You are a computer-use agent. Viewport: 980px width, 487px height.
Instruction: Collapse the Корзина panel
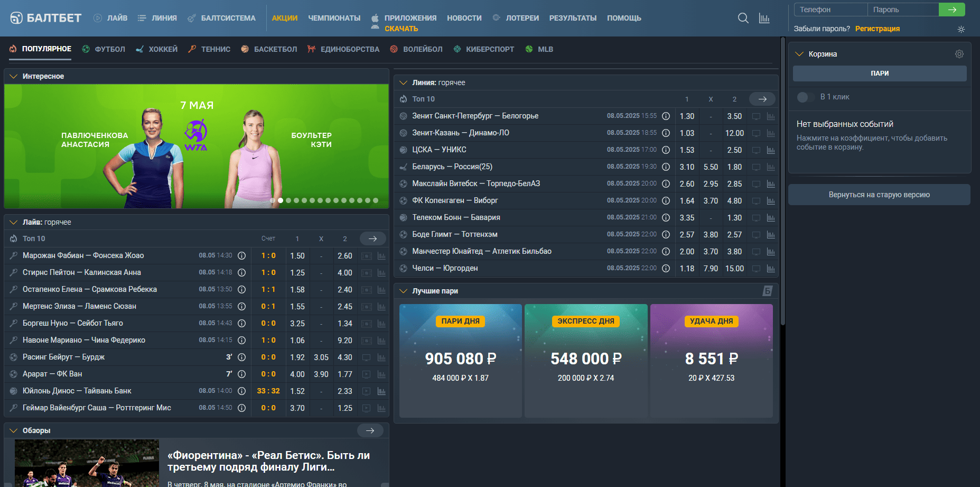[799, 54]
